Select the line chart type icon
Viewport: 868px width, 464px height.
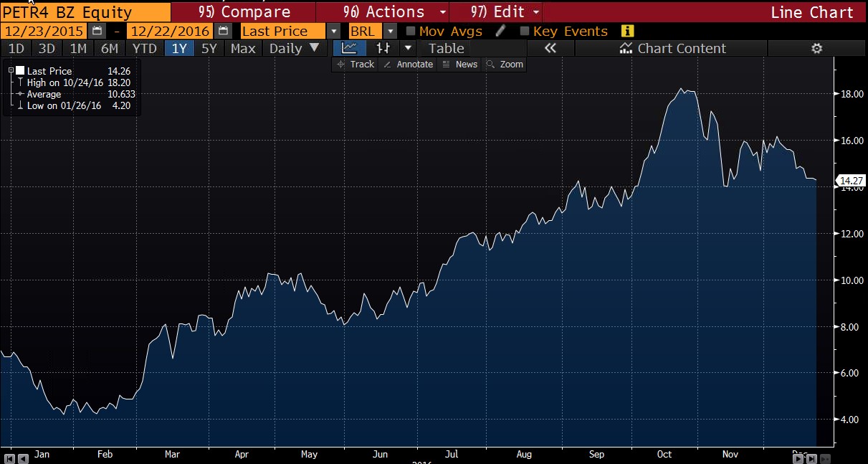tap(350, 48)
